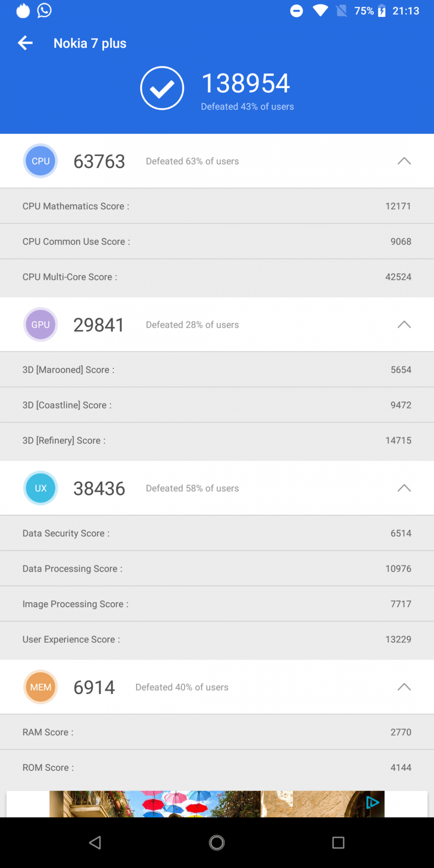Screen dimensions: 434x868
Task: Tap the UX category badge
Action: pyautogui.click(x=40, y=488)
